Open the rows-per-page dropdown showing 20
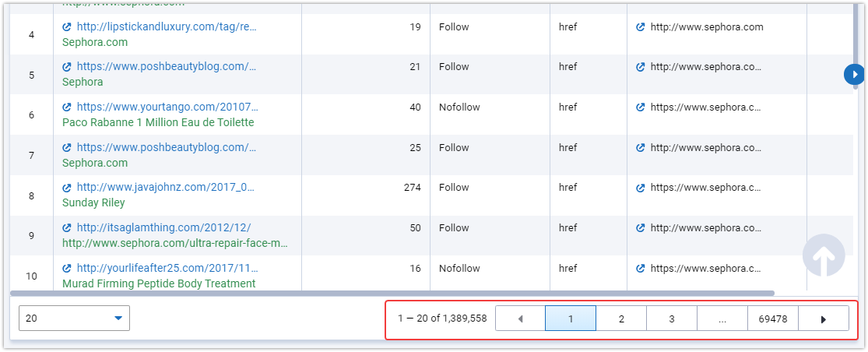This screenshot has height=352, width=868. coord(74,319)
